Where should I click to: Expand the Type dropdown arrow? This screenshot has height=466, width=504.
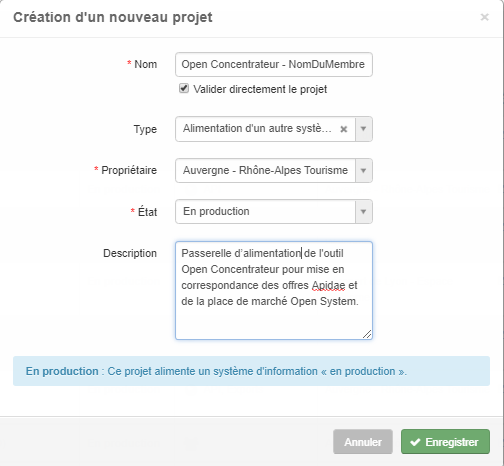(x=364, y=129)
